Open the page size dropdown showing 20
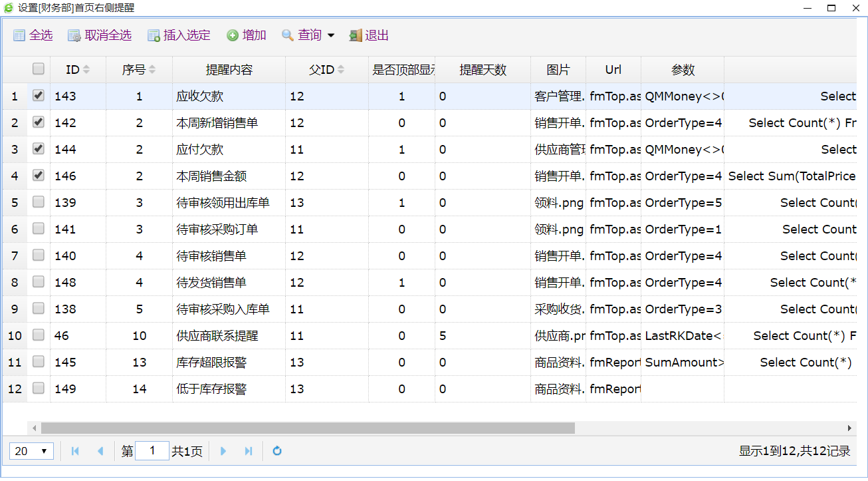This screenshot has width=868, height=481. [31, 451]
